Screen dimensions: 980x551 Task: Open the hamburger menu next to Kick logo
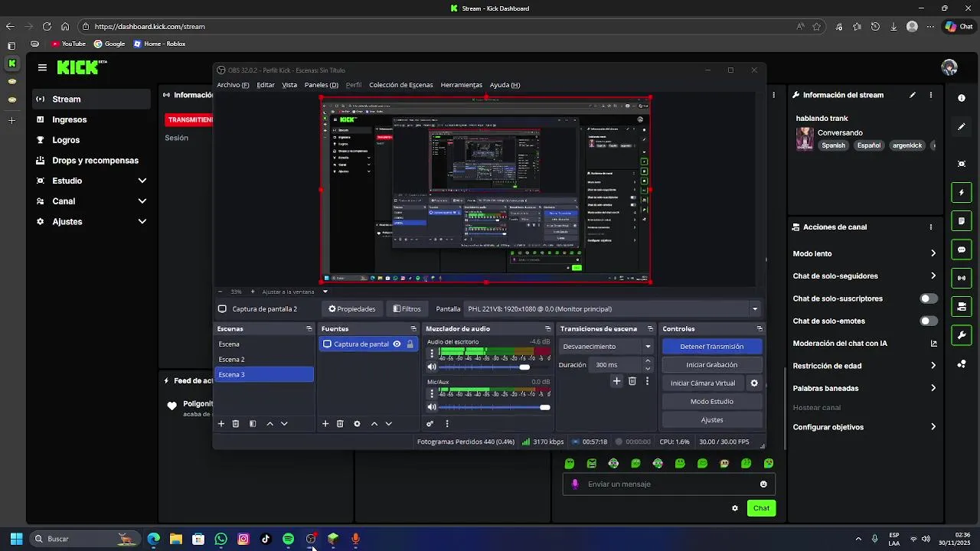42,67
